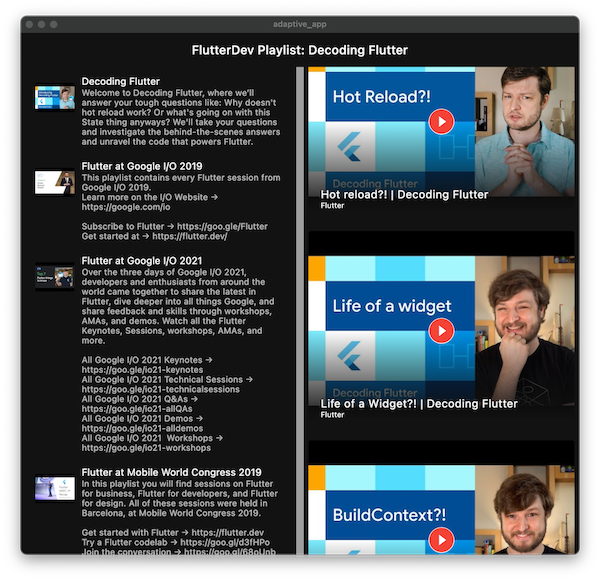The image size is (600, 580).
Task: Choose the Flutter at Google I/O 2021 thumbnail
Action: point(55,276)
